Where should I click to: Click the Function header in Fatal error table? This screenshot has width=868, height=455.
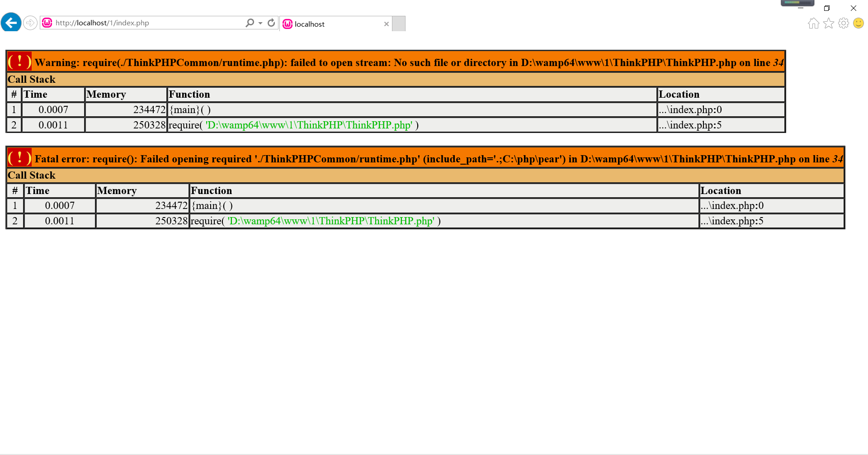point(212,190)
